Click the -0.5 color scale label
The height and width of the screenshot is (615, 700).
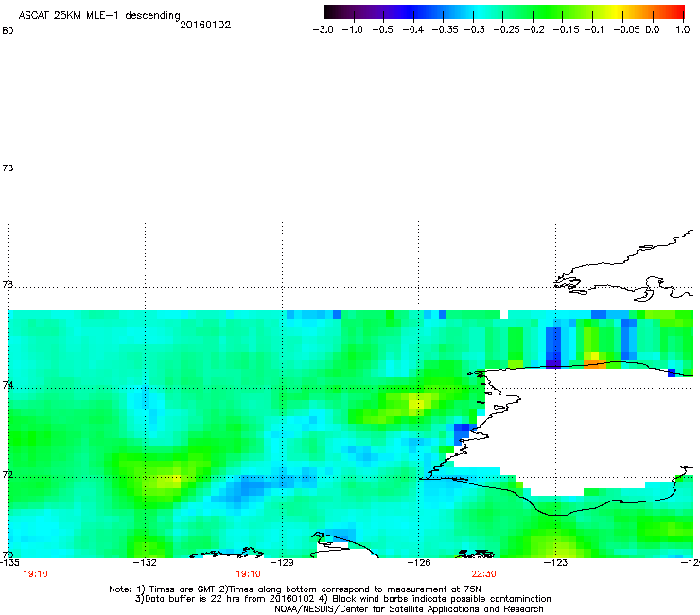pos(382,30)
